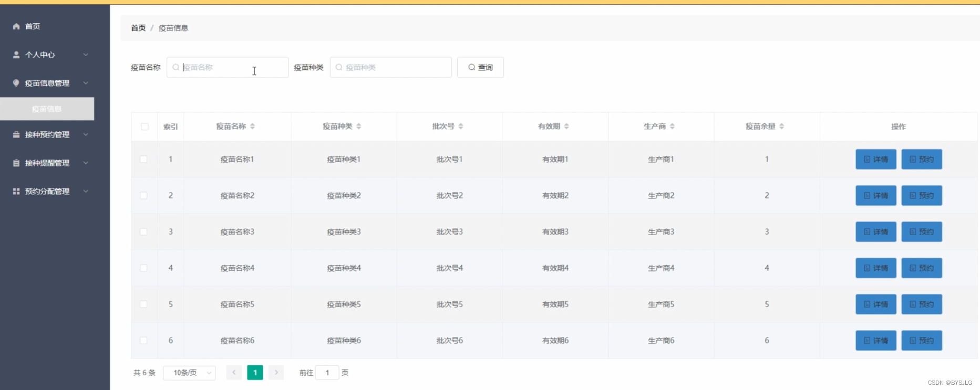Screen dimensions: 980x390
Task: Click the user icon beside 个人中心
Action: (16, 55)
